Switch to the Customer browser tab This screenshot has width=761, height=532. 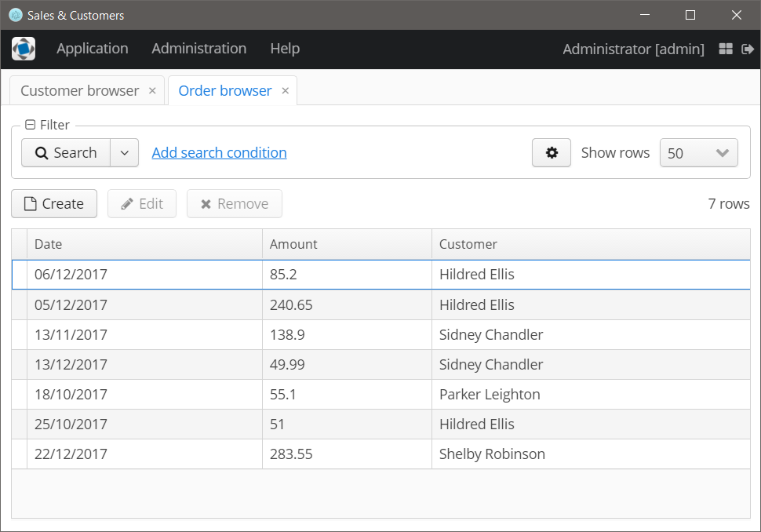tap(79, 91)
